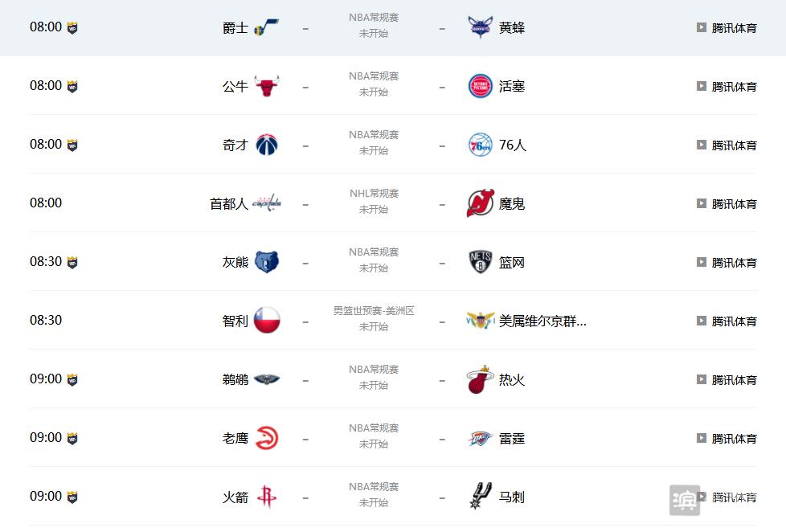Image resolution: width=786 pixels, height=532 pixels.
Task: Click the San Antonio Spurs logo
Action: tap(481, 497)
